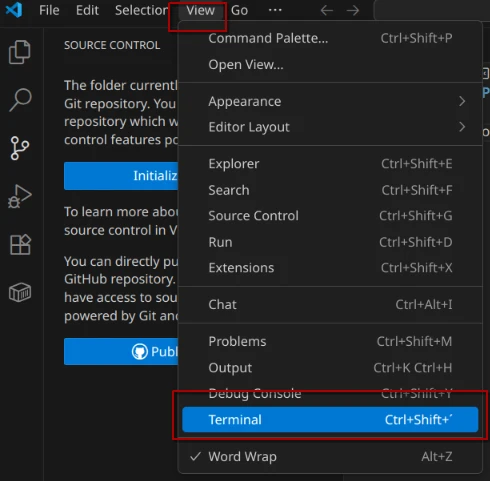Open the Explorer files icon in activity bar
Viewport: 490px width, 481px height.
coord(20,52)
